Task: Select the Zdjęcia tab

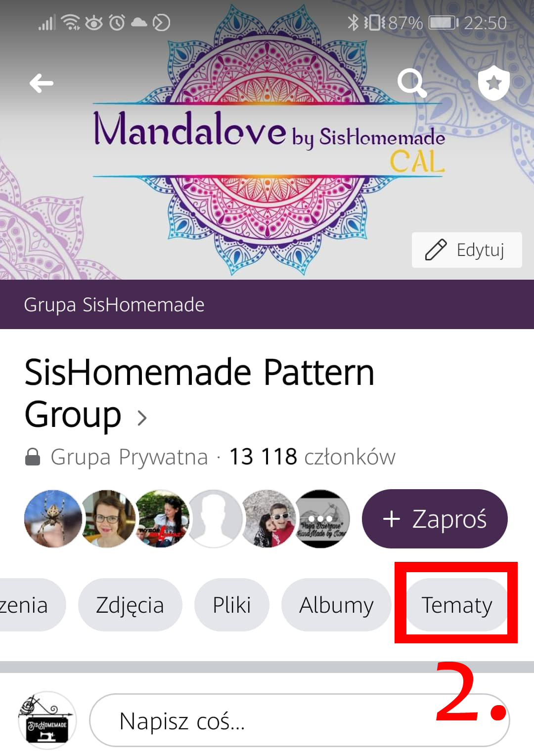Action: (130, 605)
